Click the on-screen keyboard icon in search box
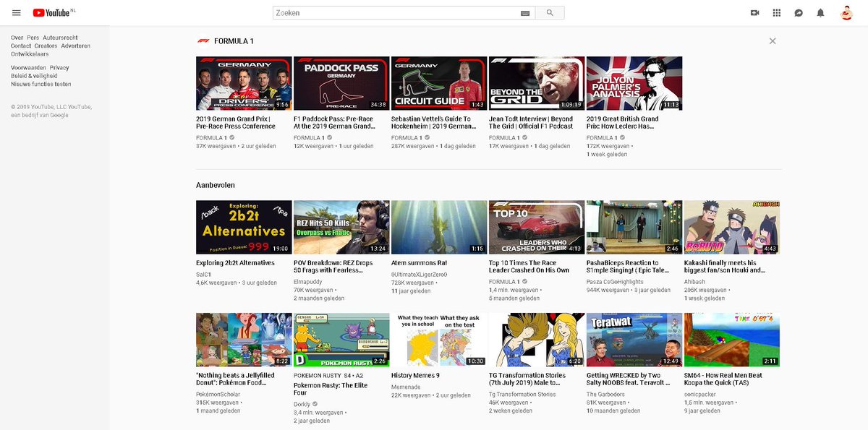 [524, 13]
